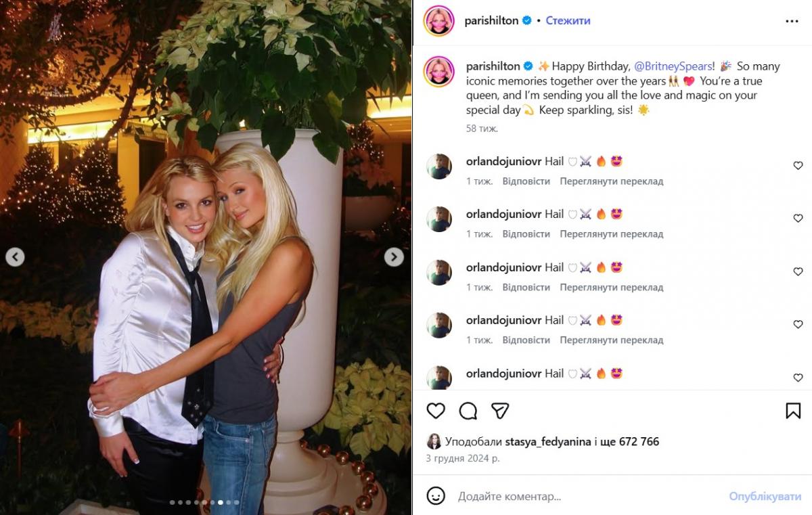812x515 pixels.
Task: Open the comment bubble icon
Action: tap(468, 411)
